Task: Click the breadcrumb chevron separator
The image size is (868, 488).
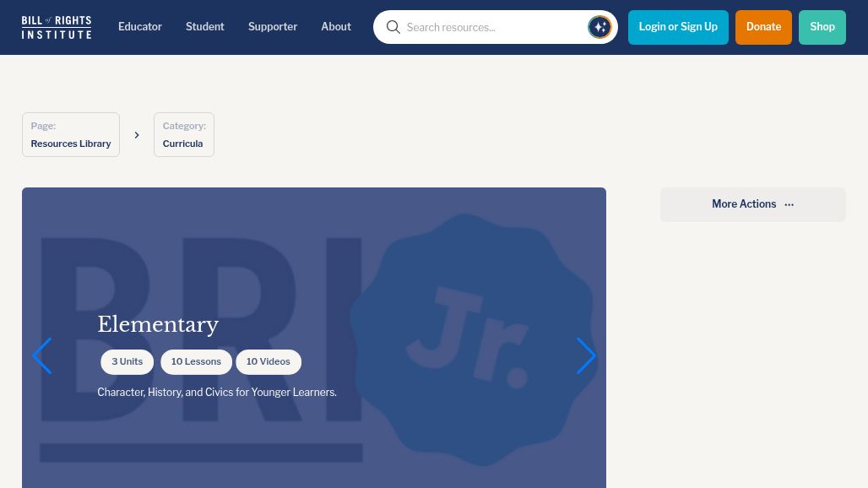Action: click(x=137, y=134)
